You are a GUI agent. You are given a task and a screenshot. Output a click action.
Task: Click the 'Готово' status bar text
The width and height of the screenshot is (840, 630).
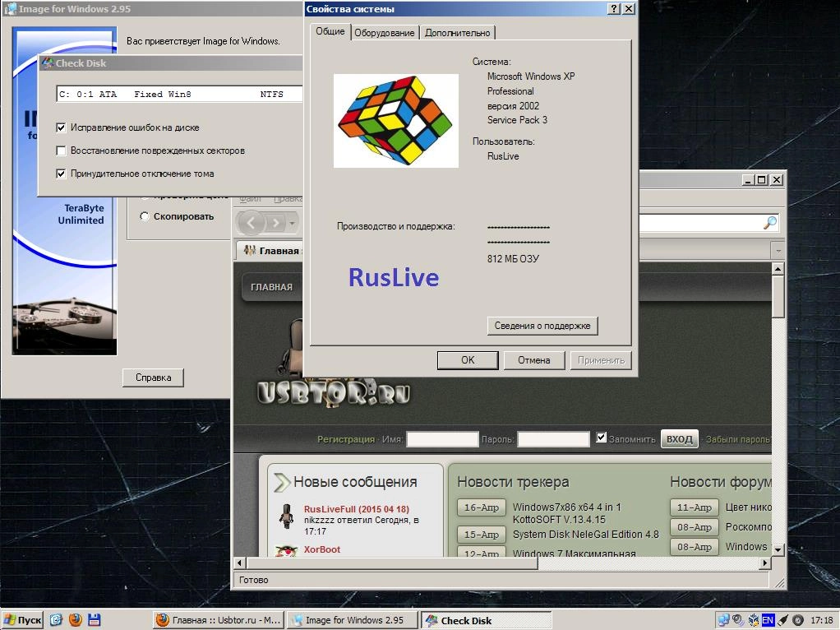pos(253,580)
